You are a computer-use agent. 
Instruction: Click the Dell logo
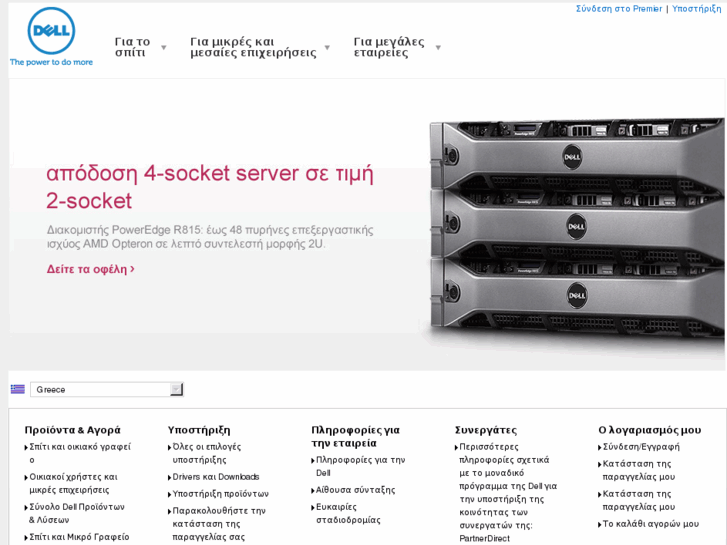click(x=51, y=31)
